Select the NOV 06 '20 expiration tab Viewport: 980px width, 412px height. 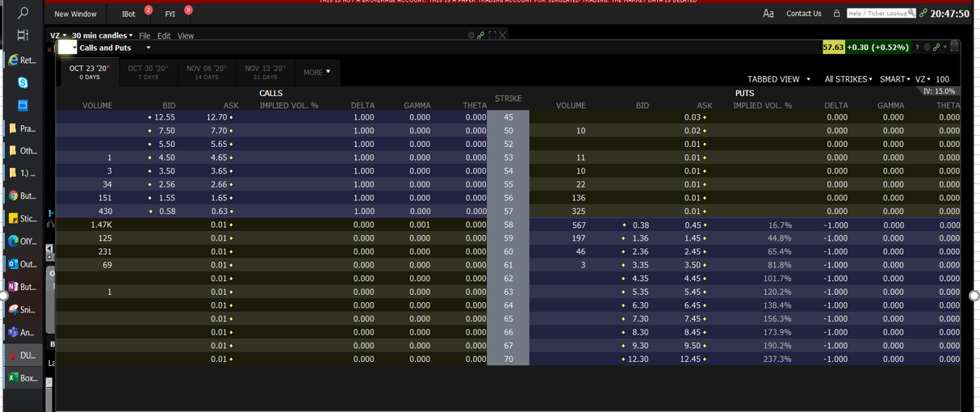tap(207, 72)
